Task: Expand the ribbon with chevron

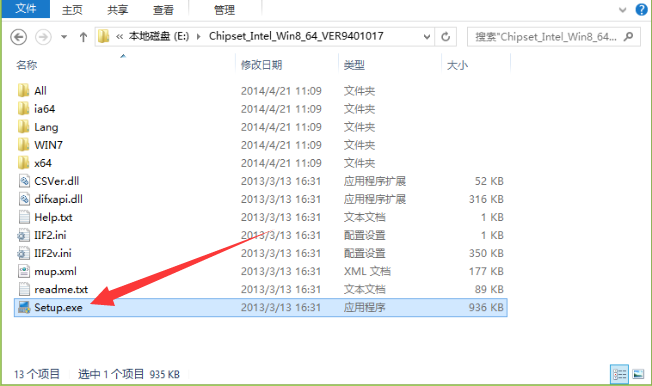Action: click(622, 10)
